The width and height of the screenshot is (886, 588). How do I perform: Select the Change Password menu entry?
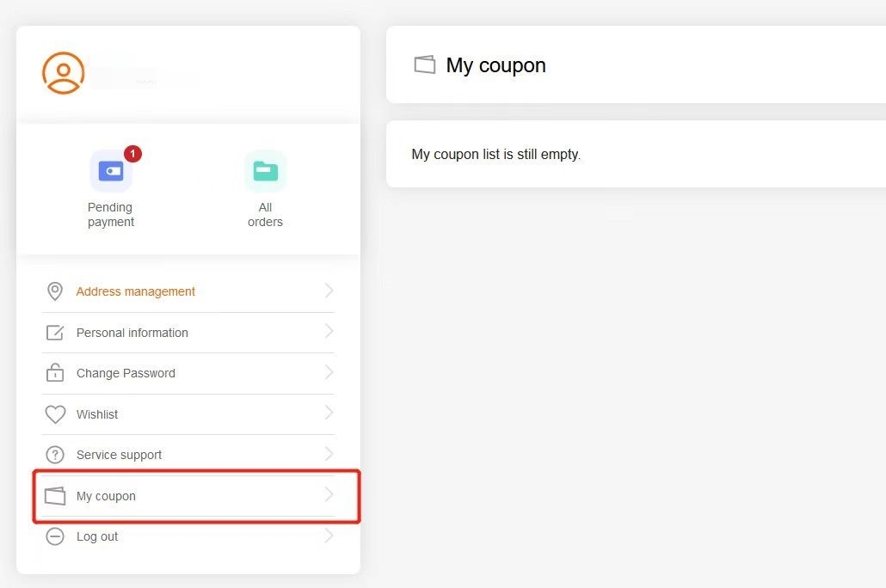pos(188,373)
